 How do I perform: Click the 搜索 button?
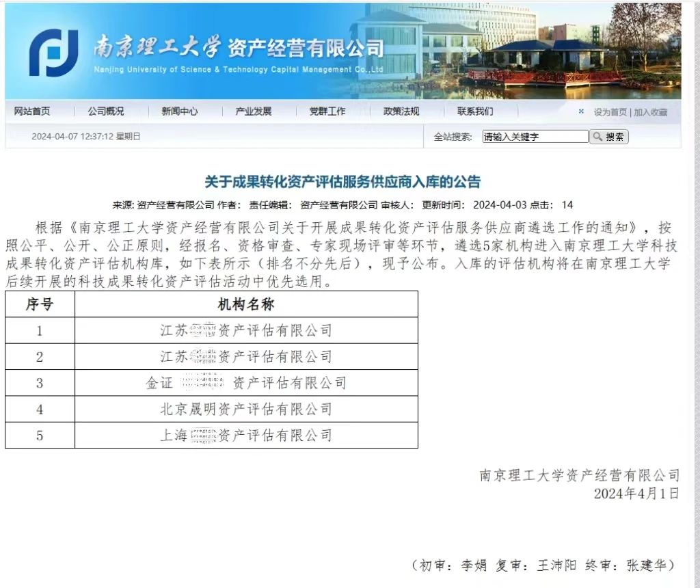point(609,137)
